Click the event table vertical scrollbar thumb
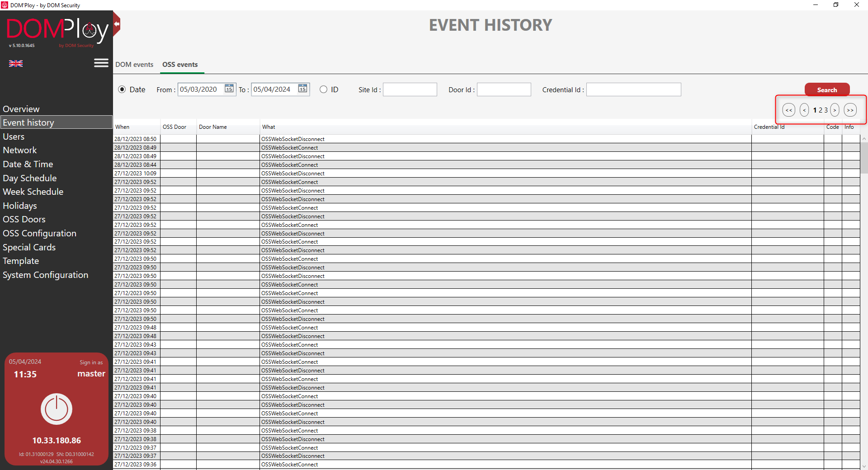The width and height of the screenshot is (868, 470). click(864, 158)
